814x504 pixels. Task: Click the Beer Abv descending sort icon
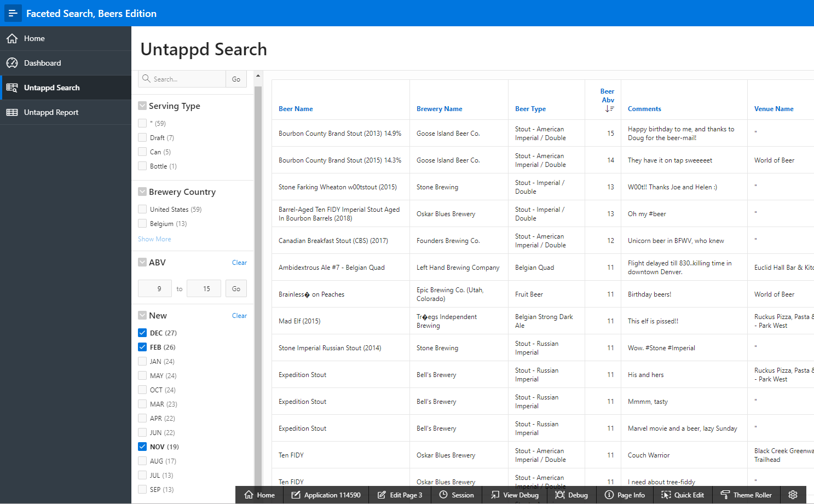[x=609, y=109]
